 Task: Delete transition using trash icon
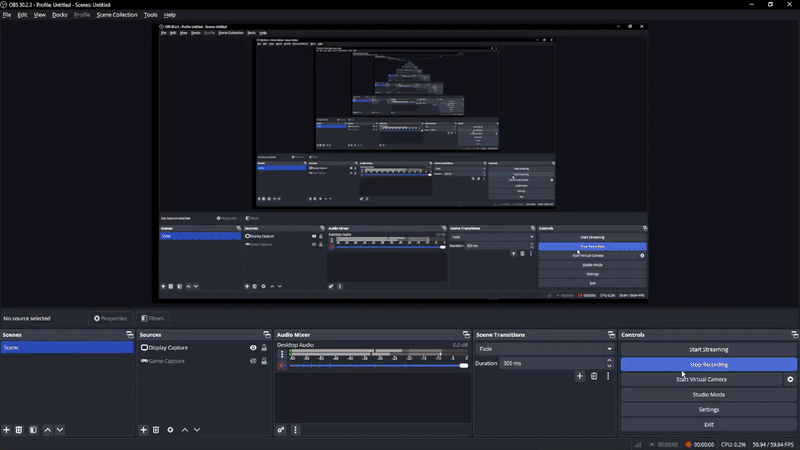(x=594, y=376)
